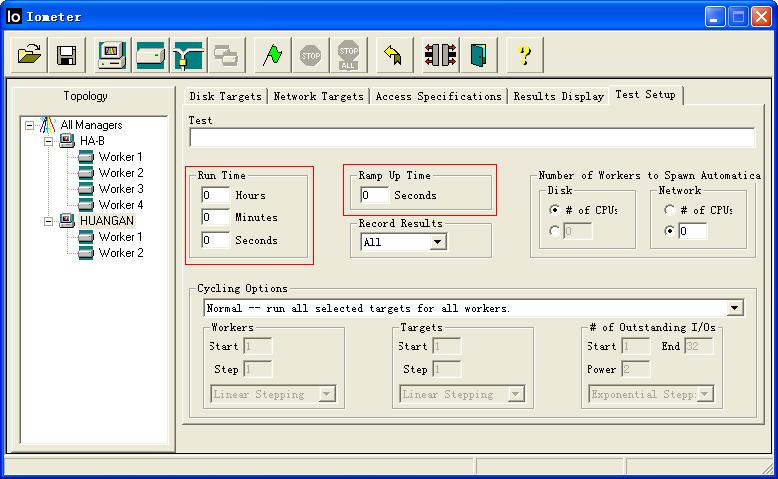Start tests with the green flag icon
Image resolution: width=778 pixels, height=479 pixels.
pyautogui.click(x=271, y=55)
